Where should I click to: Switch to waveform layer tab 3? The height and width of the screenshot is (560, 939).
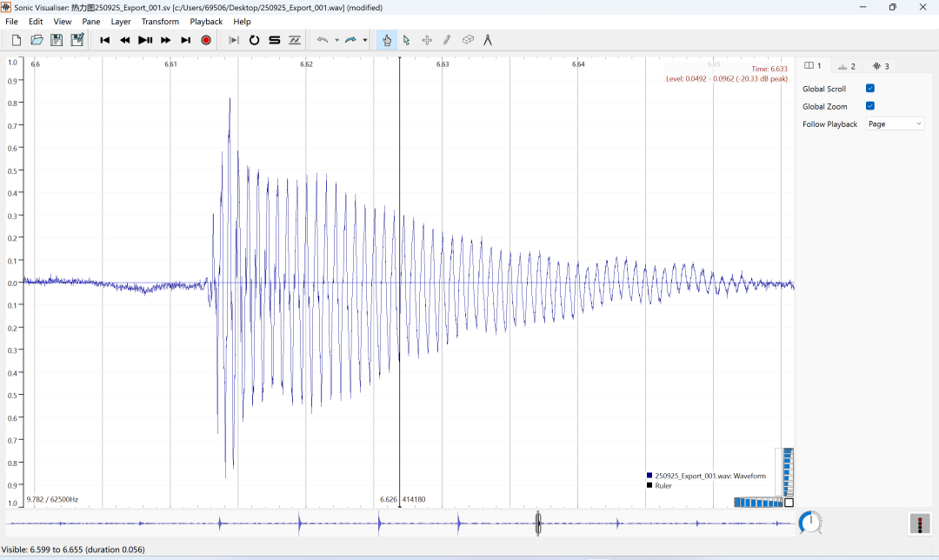click(881, 66)
